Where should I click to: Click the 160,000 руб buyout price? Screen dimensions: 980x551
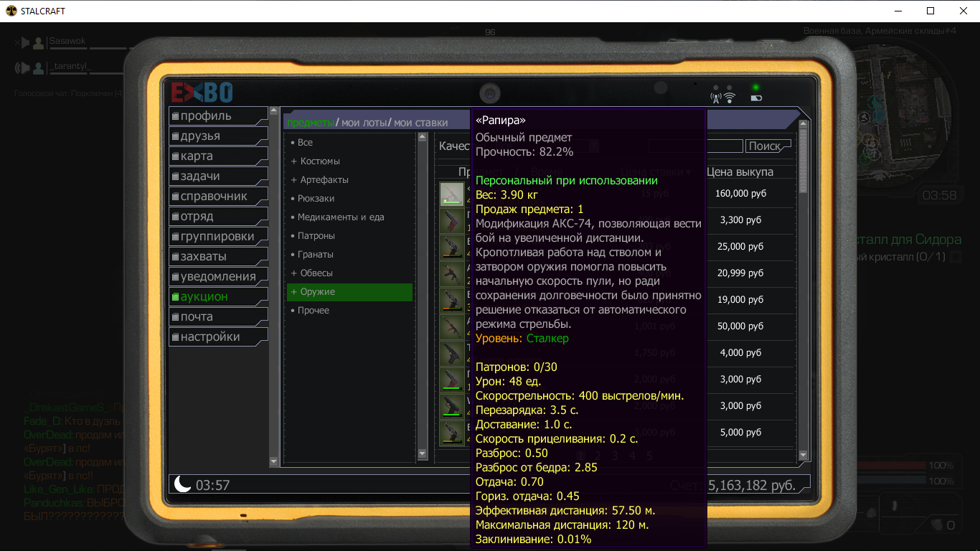(741, 194)
